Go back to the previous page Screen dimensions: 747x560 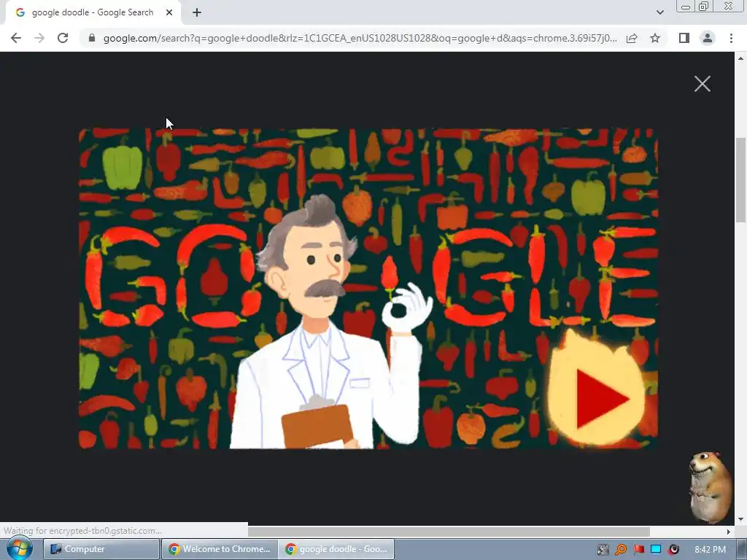pos(16,38)
